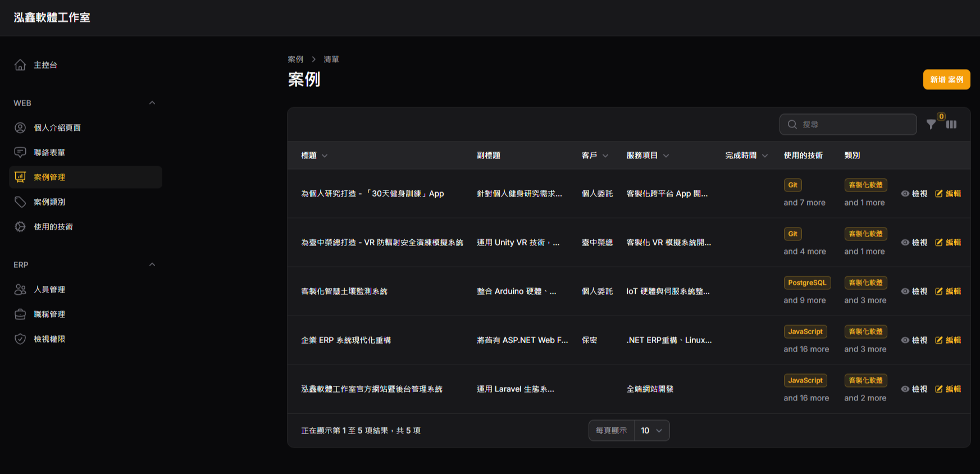Screen dimensions: 980x474
Task: Click the 案例管理 presentation icon
Action: [x=20, y=177]
